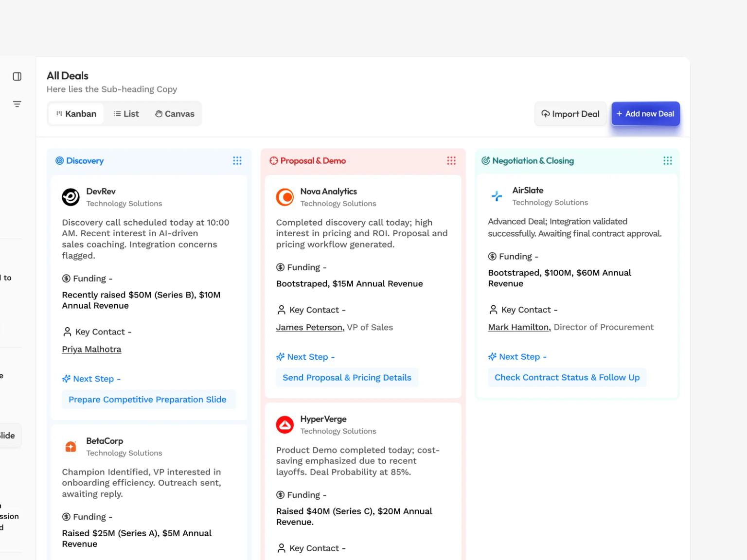Switch to the Canvas view tab
Screen dimensions: 747x560
[x=175, y=114]
